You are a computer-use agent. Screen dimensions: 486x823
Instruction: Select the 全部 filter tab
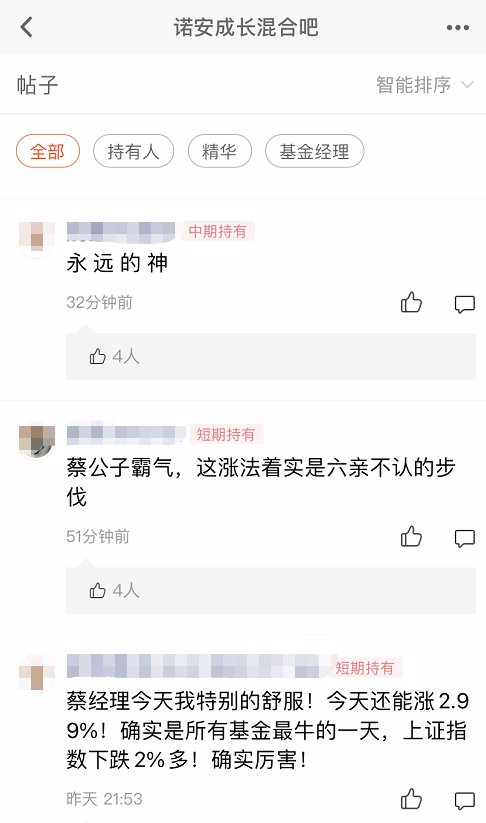pyautogui.click(x=48, y=151)
